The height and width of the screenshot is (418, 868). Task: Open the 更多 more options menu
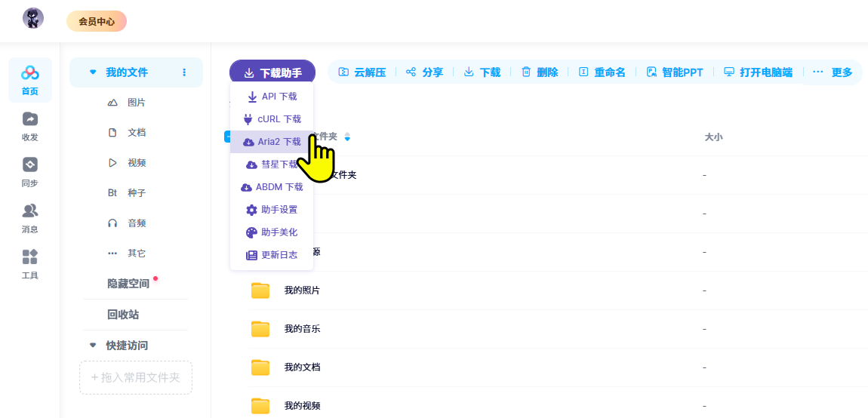[833, 72]
